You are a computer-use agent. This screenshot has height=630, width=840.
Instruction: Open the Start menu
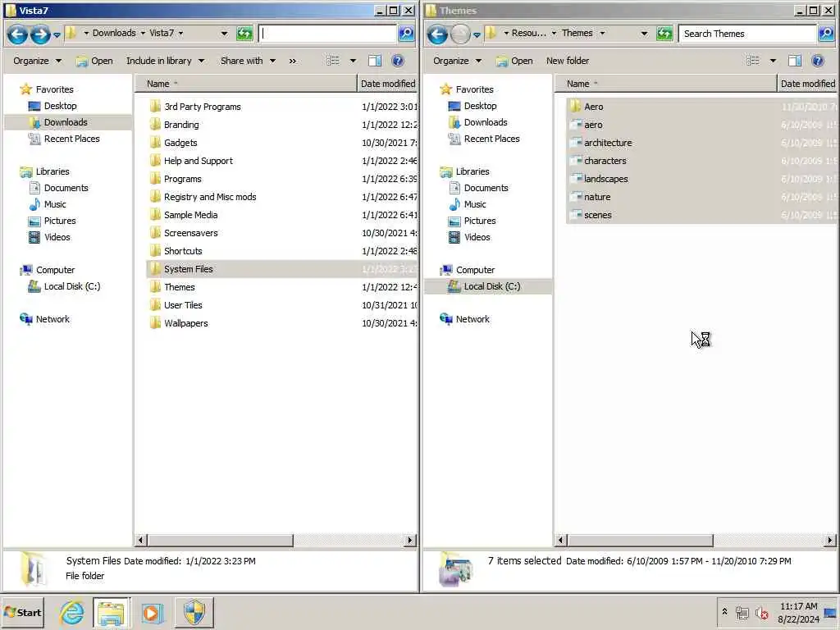pyautogui.click(x=22, y=612)
